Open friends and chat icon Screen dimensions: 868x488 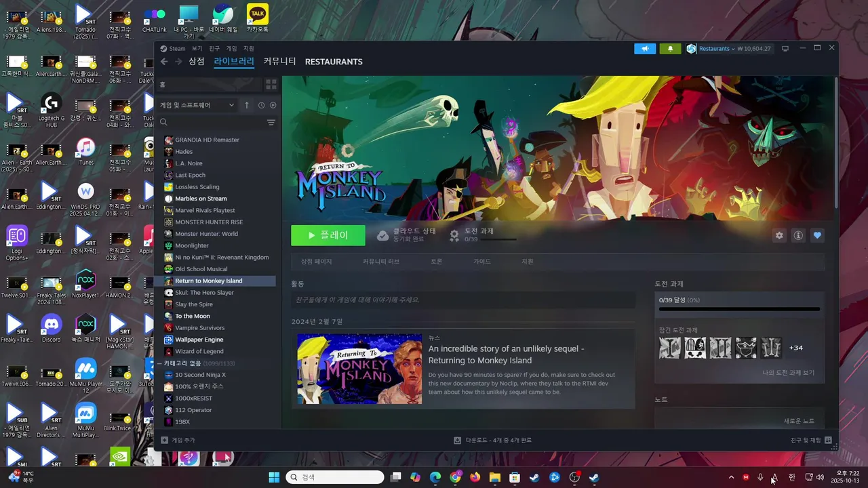828,440
